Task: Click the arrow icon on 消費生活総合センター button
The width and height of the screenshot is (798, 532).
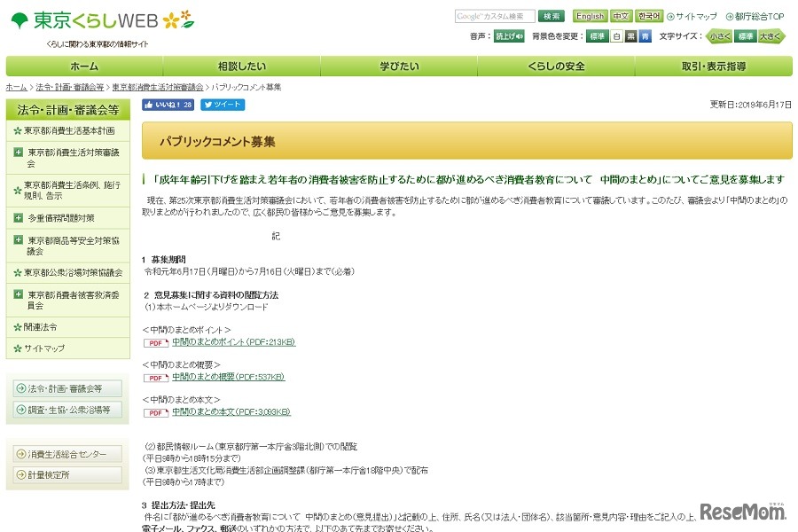Action: pos(21,454)
